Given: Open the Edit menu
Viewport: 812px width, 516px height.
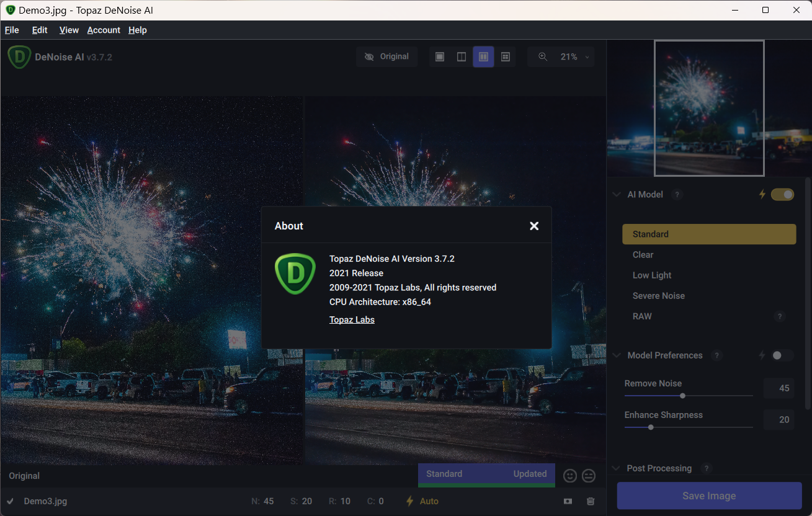Looking at the screenshot, I should coord(40,30).
